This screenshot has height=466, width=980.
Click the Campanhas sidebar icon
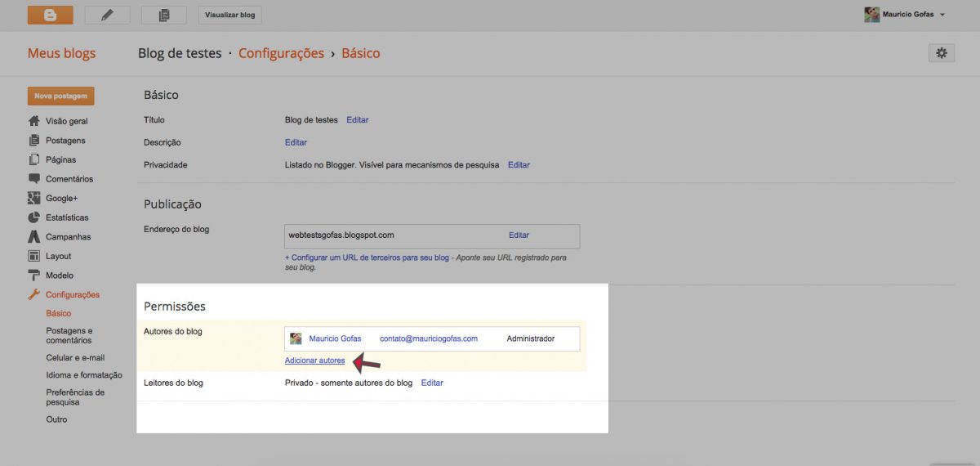tap(34, 237)
